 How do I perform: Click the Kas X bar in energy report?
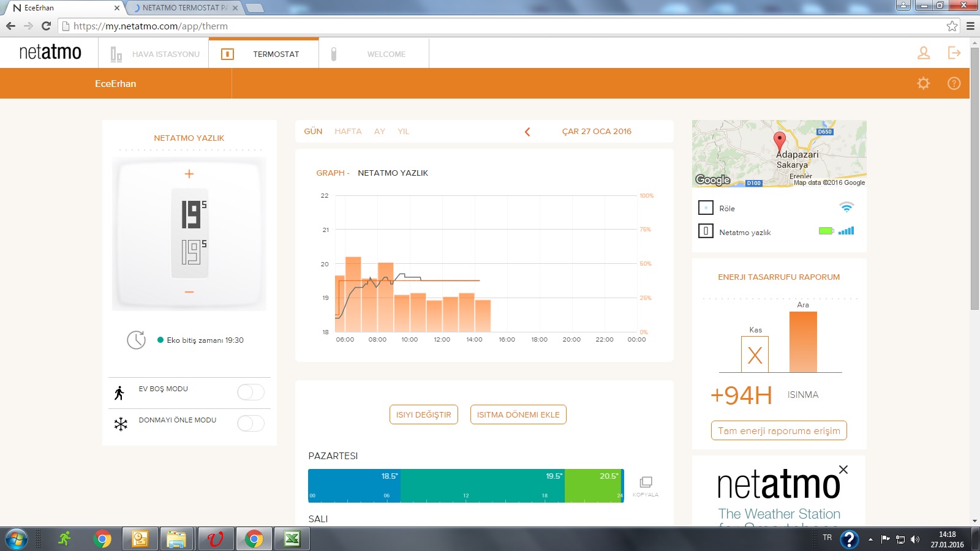[755, 354]
